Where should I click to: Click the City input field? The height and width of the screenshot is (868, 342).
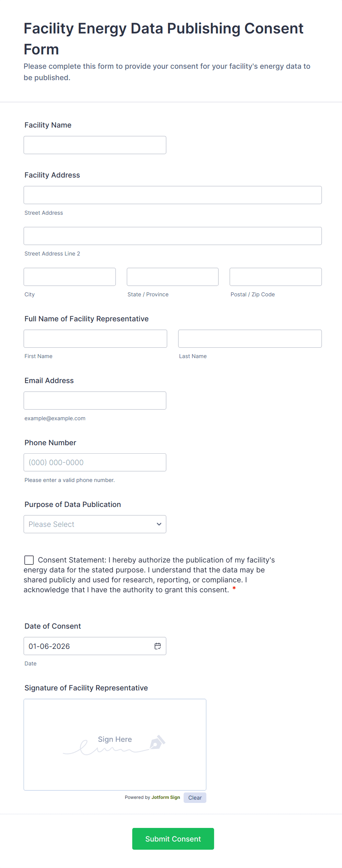[70, 277]
